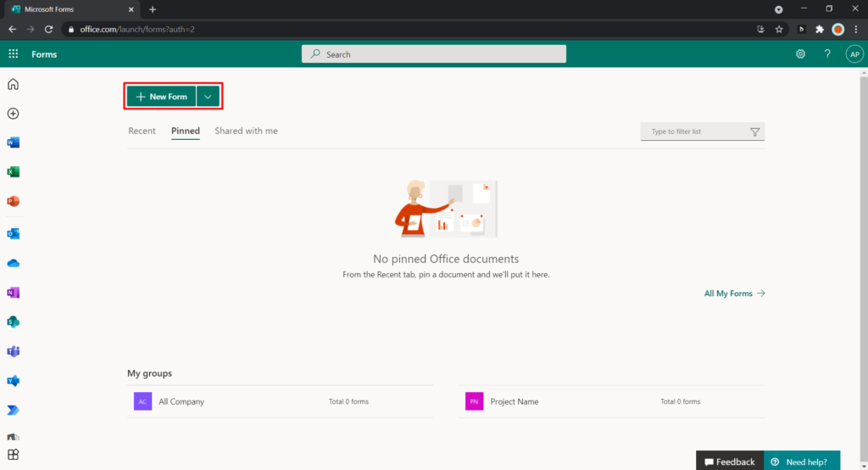
Task: Click the Feedback button
Action: [730, 462]
